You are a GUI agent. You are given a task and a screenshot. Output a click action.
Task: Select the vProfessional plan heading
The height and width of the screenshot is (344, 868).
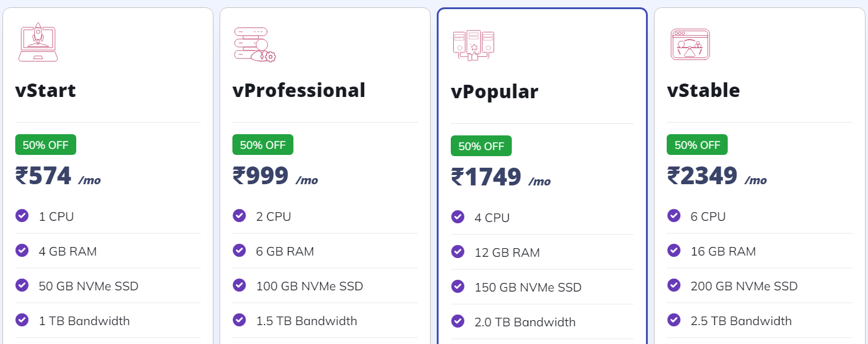(x=299, y=90)
